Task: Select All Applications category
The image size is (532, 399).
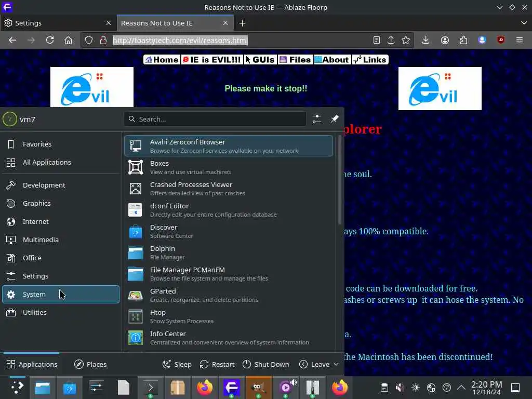Action: click(61, 163)
